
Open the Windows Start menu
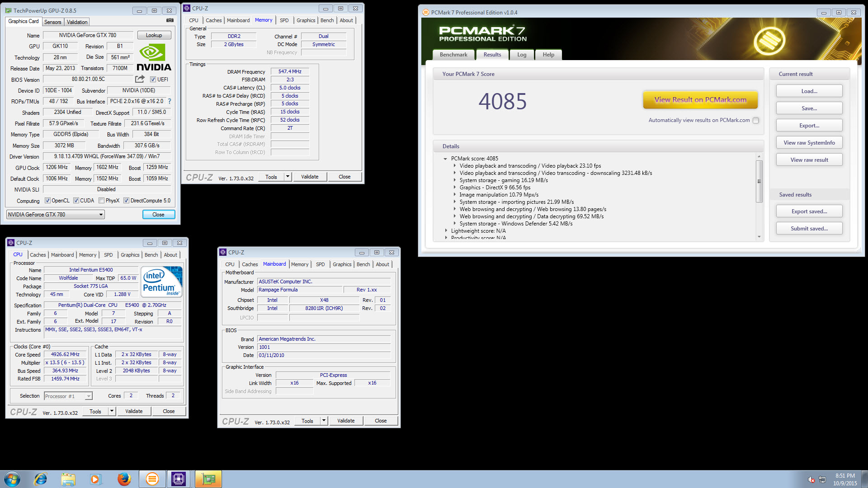pos(12,479)
